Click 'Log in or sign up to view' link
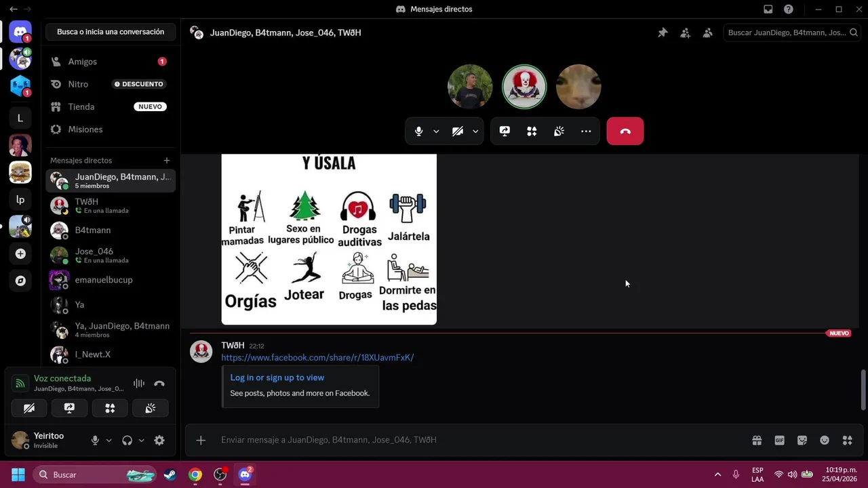The height and width of the screenshot is (488, 868). tap(277, 378)
